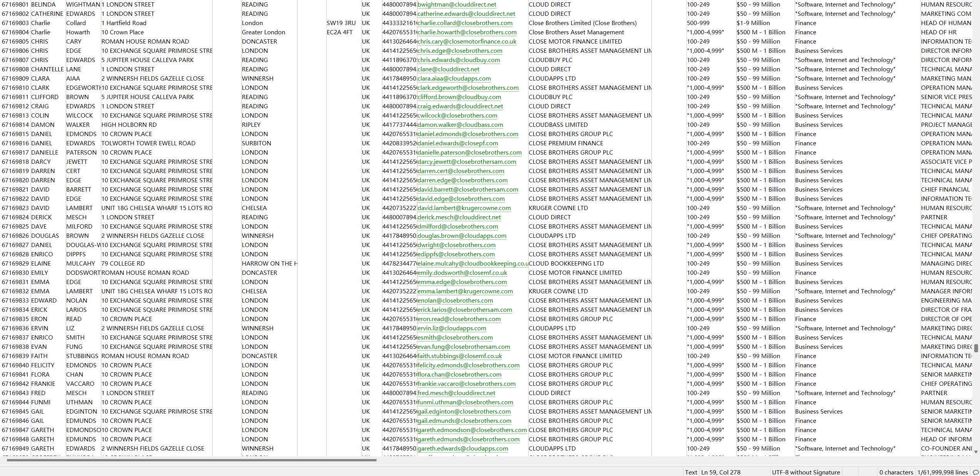The width and height of the screenshot is (980, 476).
Task: Select the postcode cell EC2A 4FT
Action: pos(340,32)
